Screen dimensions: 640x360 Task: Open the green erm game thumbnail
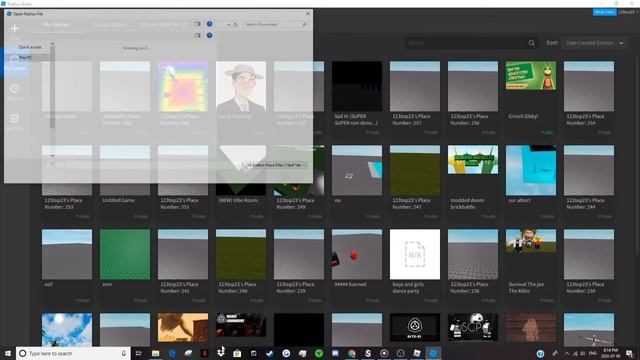[125, 254]
